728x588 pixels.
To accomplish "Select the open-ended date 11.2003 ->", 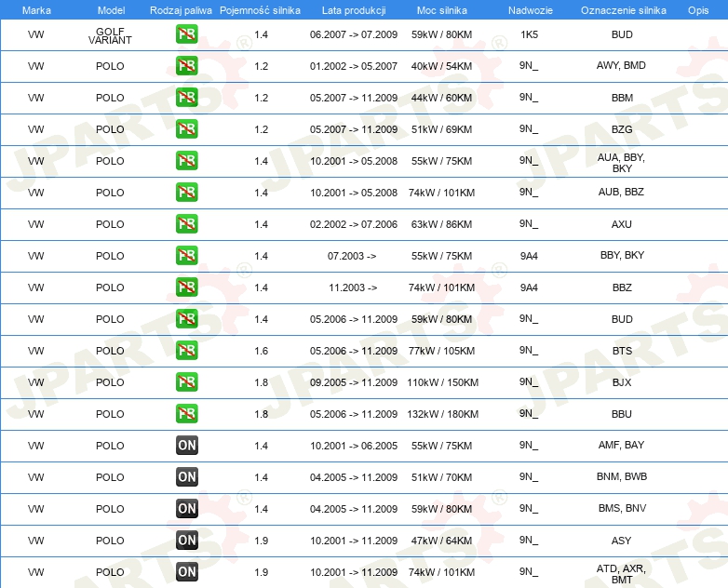I will click(353, 287).
